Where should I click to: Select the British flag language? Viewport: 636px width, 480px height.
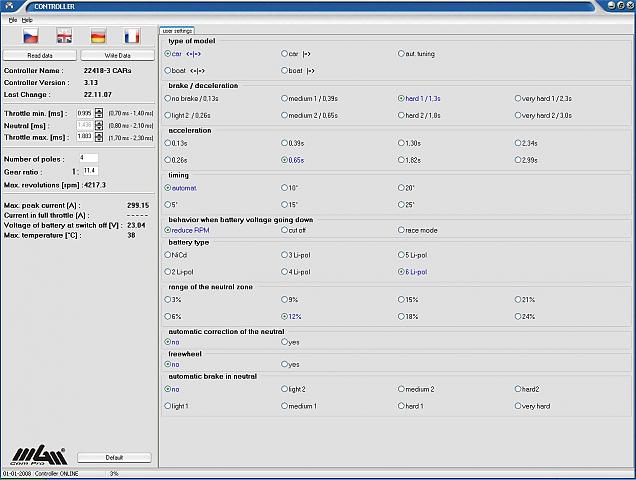tap(64, 37)
